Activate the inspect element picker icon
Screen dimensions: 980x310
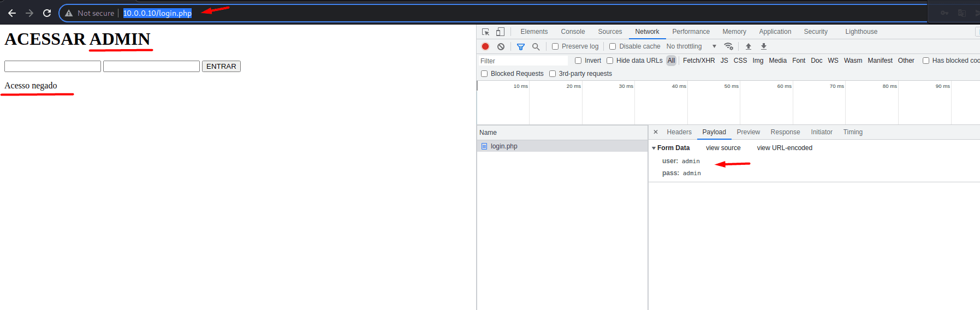(485, 32)
